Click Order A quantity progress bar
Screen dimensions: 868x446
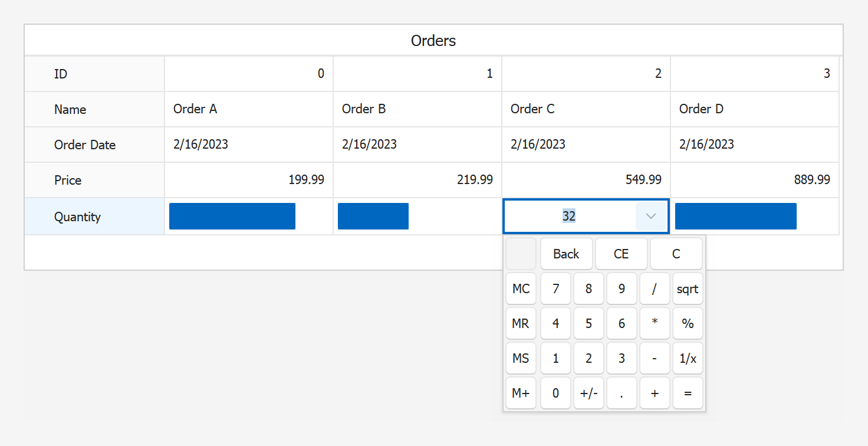(232, 217)
